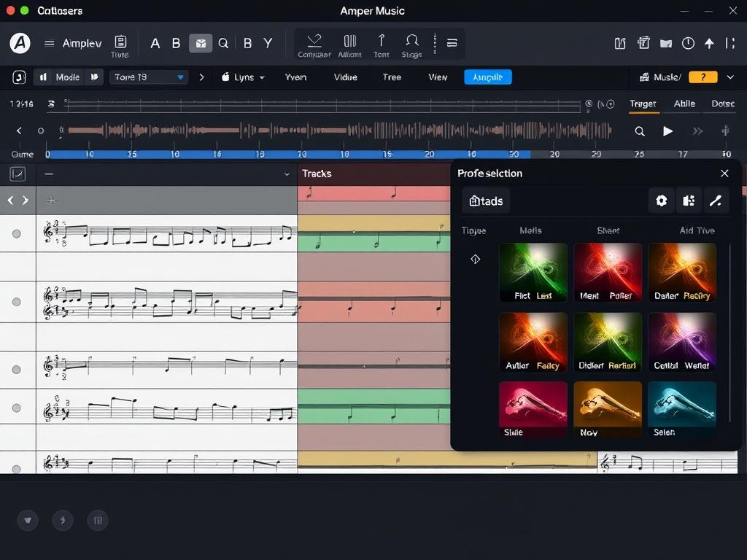Select the letter B tool next to A
Viewport: 747px width, 560px height.
(176, 43)
